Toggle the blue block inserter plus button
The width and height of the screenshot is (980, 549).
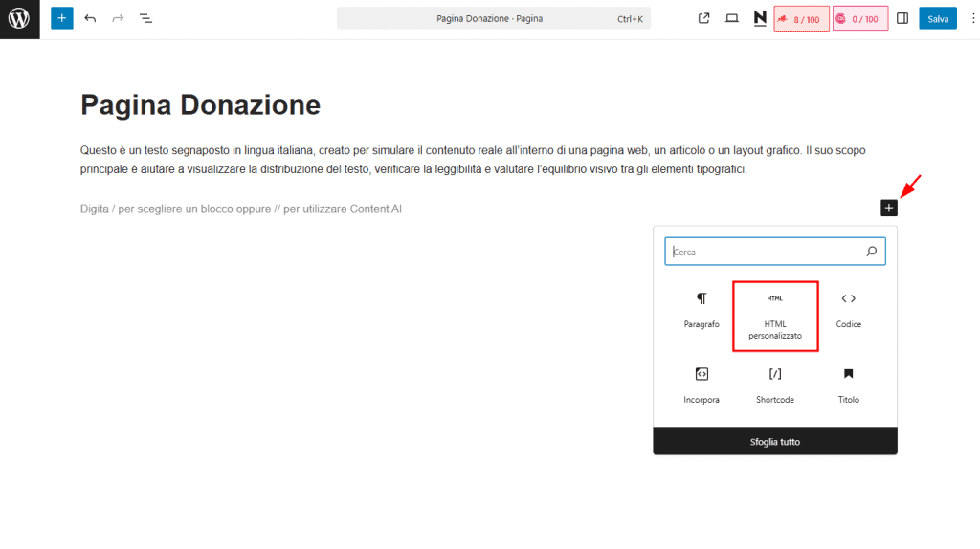[x=62, y=19]
